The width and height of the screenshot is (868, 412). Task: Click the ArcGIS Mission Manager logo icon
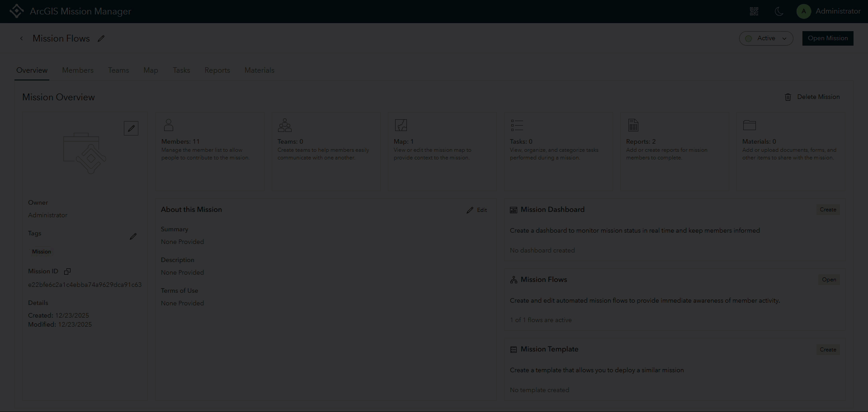tap(17, 11)
